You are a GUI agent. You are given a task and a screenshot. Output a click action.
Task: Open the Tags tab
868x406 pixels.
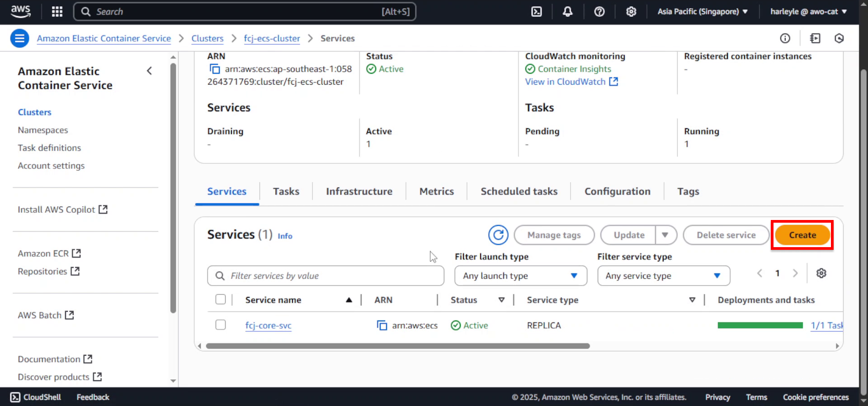688,191
